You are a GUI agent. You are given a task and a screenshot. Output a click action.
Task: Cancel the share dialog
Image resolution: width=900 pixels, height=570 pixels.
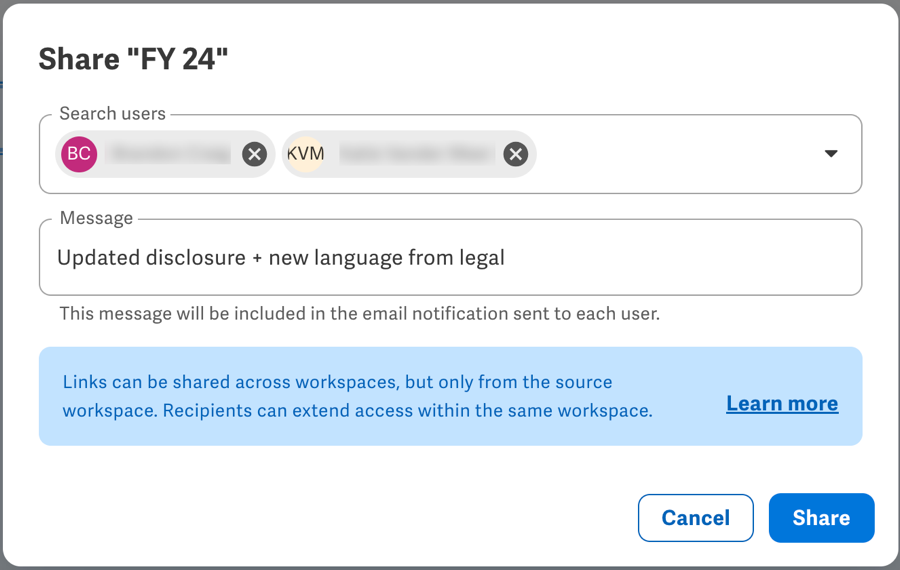(x=696, y=518)
